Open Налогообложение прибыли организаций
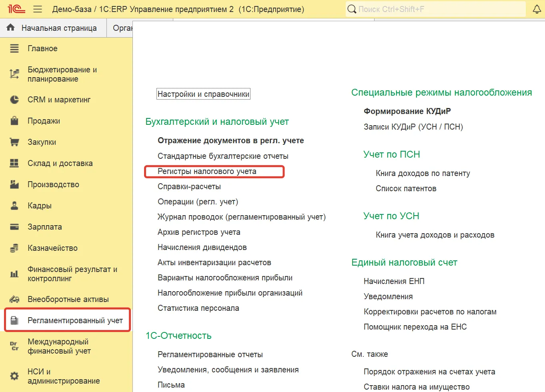The image size is (545, 392). 230,293
